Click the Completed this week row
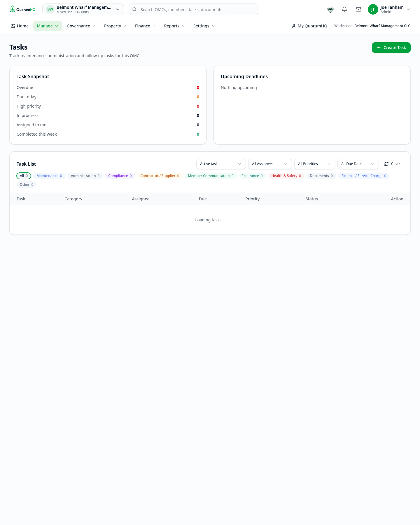420x525 pixels. pyautogui.click(x=108, y=134)
